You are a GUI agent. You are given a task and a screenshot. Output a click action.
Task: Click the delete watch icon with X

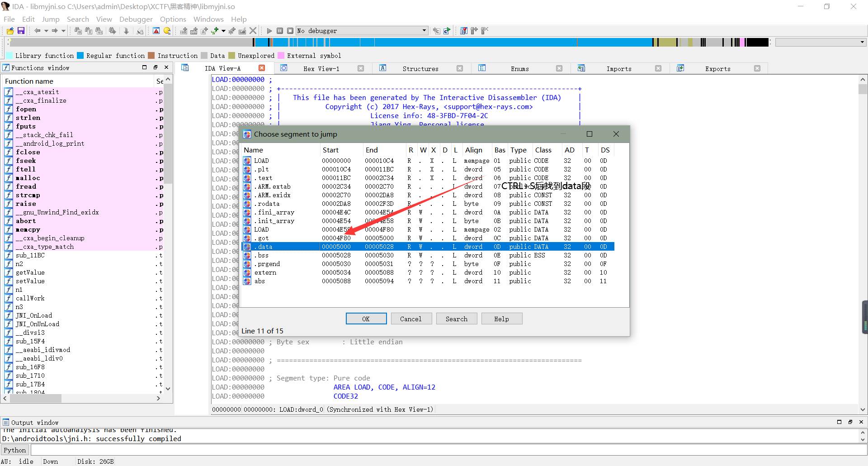[x=485, y=31]
